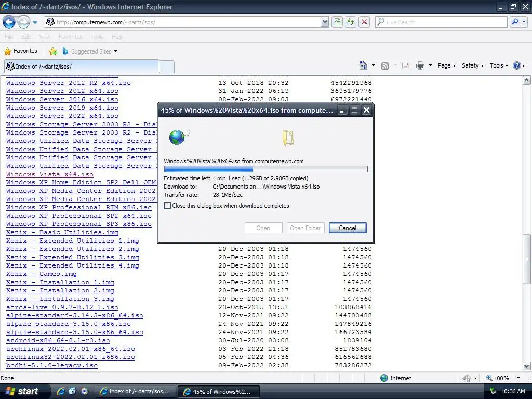Open archlinux-2022.02.01-x86_64.iso link
Viewport: 532px width, 399px height.
tap(71, 349)
